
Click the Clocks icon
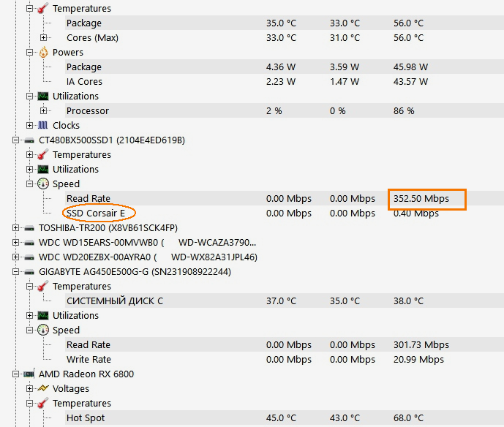43,126
